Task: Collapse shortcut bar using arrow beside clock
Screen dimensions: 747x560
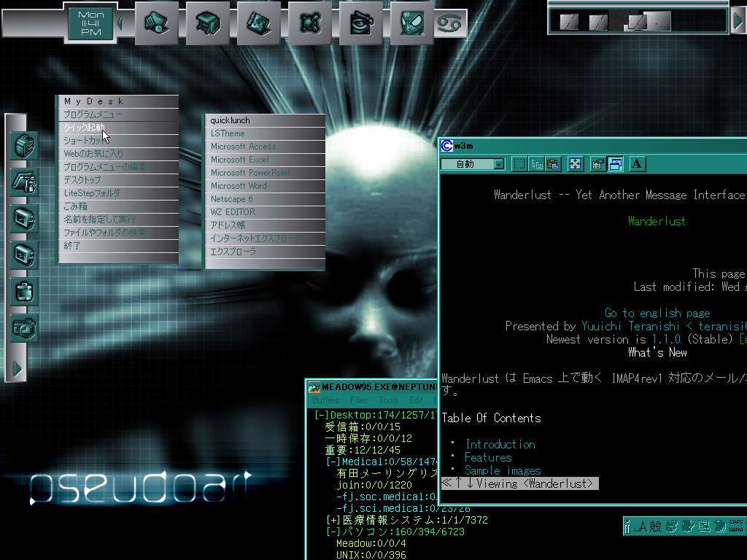Action: (121, 23)
